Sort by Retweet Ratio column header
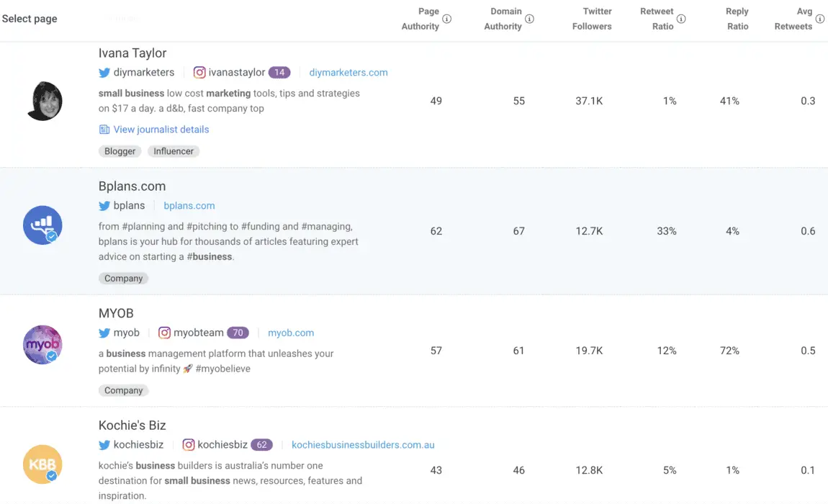The width and height of the screenshot is (828, 504). click(x=657, y=19)
